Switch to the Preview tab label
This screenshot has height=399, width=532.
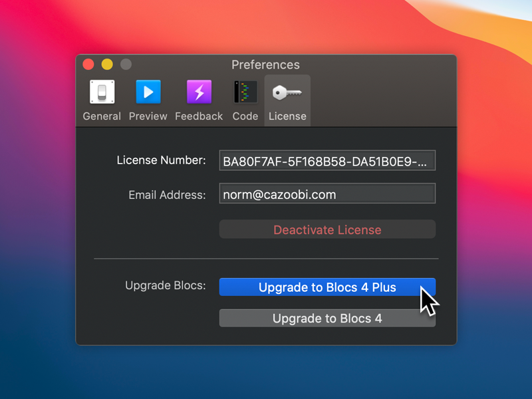[x=148, y=116]
